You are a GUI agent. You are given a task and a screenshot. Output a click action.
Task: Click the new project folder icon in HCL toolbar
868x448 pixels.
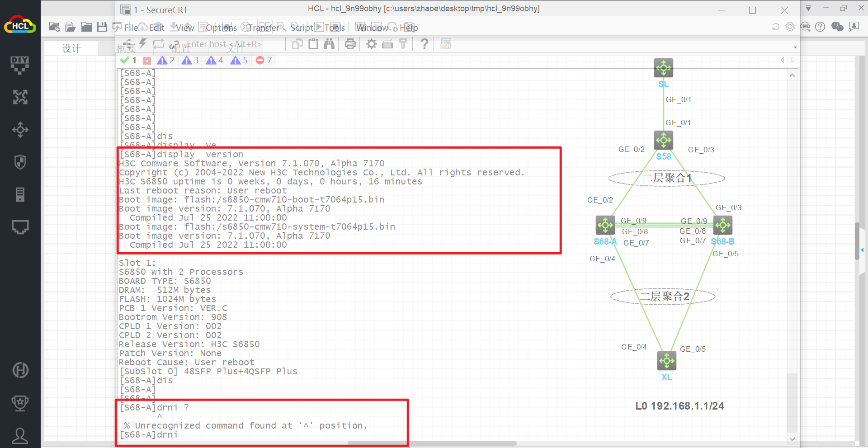pyautogui.click(x=54, y=27)
